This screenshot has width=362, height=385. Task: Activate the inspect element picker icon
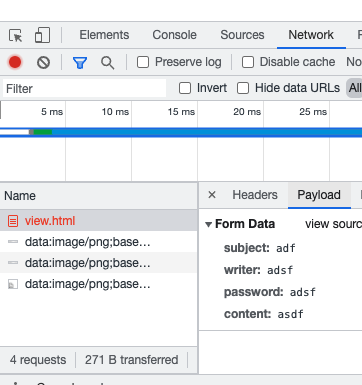[x=16, y=35]
